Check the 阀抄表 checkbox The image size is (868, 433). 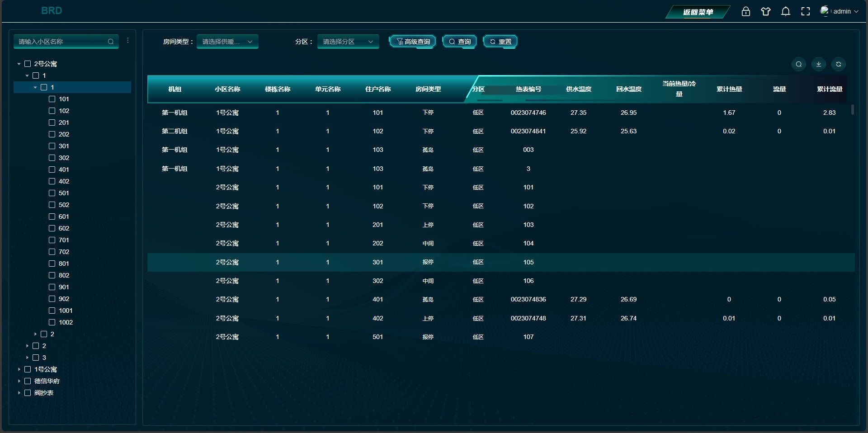(28, 393)
